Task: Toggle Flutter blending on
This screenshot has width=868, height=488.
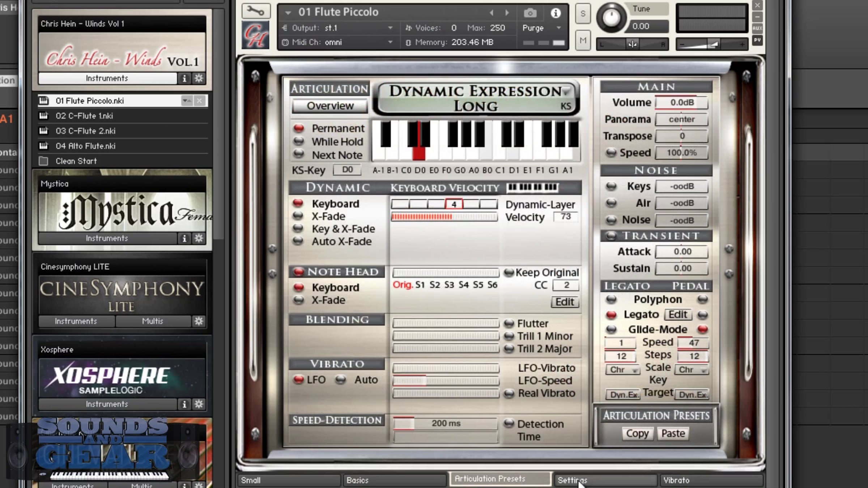Action: [509, 323]
